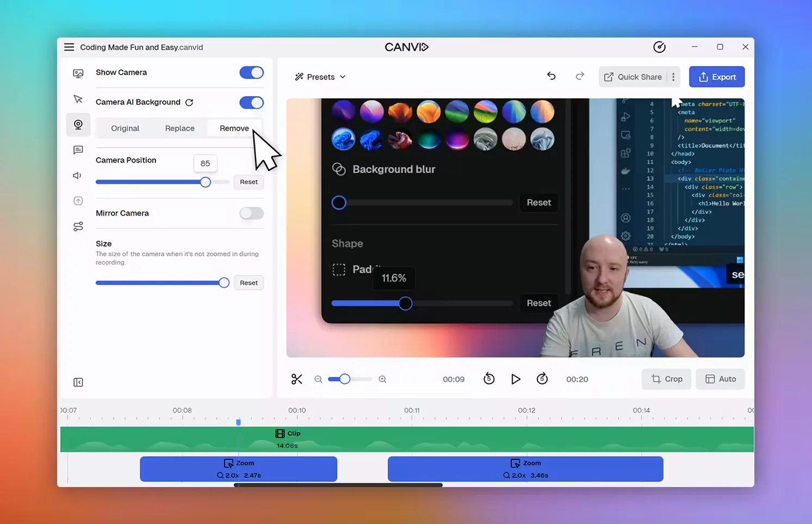This screenshot has width=812, height=524.
Task: Open the captions sidebar icon
Action: 78,150
